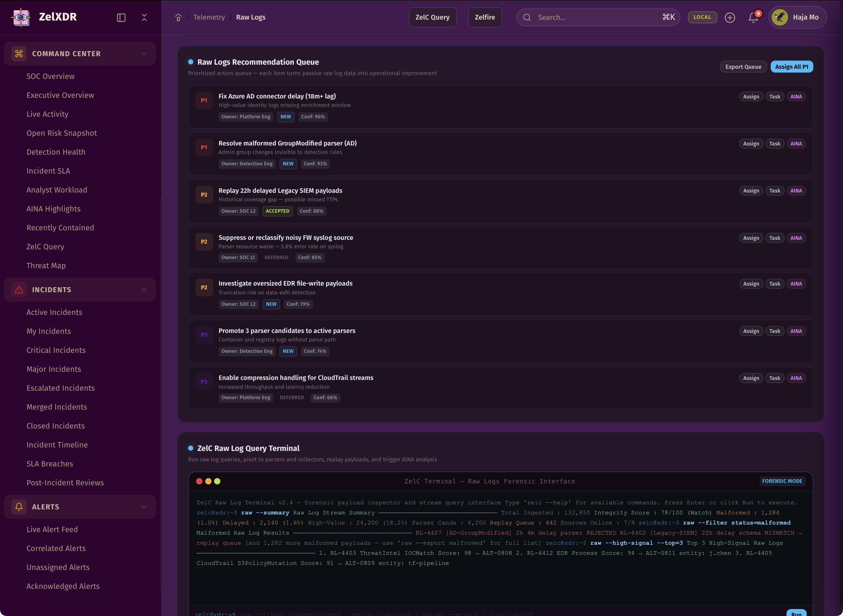Click Haja Mo user avatar
The width and height of the screenshot is (843, 616).
[x=780, y=18]
